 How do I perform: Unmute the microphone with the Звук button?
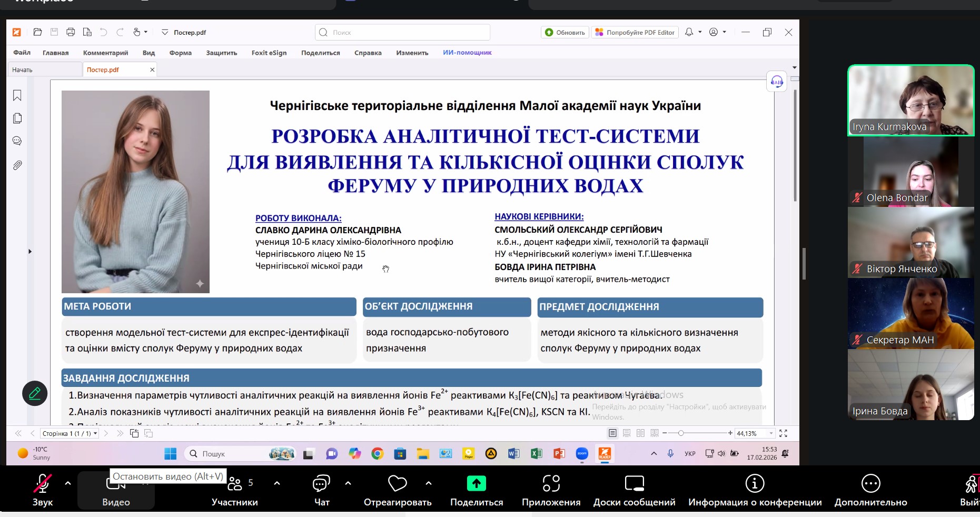pos(43,490)
